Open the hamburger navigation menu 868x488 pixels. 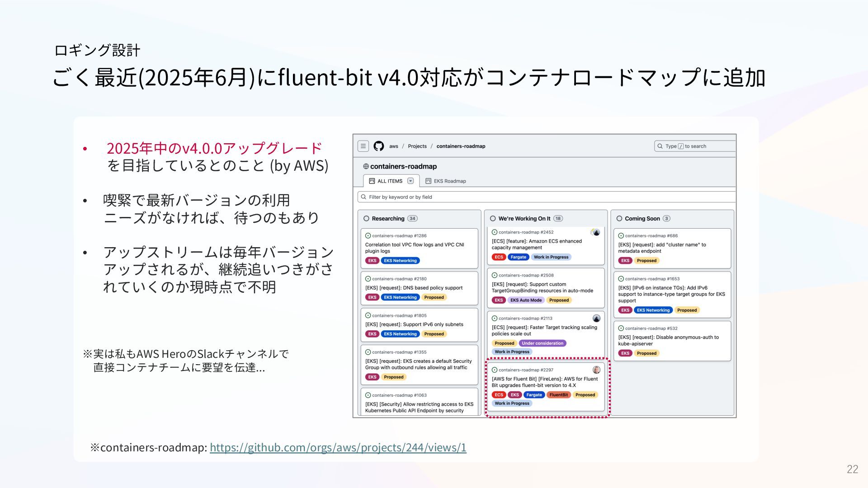click(363, 146)
